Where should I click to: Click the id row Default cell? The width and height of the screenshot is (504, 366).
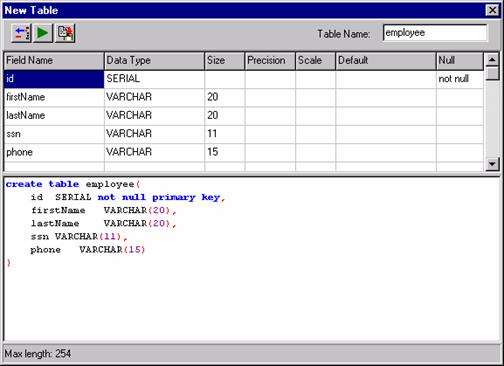[386, 79]
